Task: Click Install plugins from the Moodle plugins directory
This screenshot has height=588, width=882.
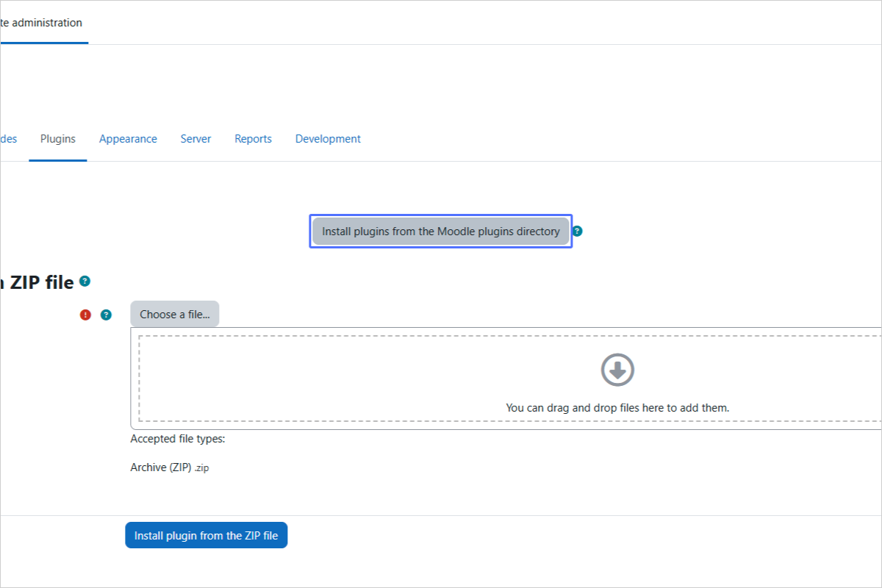Action: [441, 232]
